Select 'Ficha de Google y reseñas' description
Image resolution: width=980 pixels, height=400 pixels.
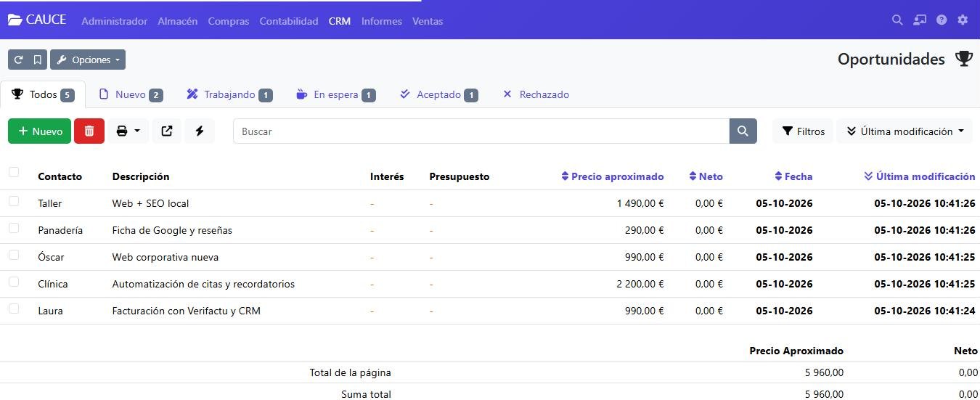pos(172,230)
